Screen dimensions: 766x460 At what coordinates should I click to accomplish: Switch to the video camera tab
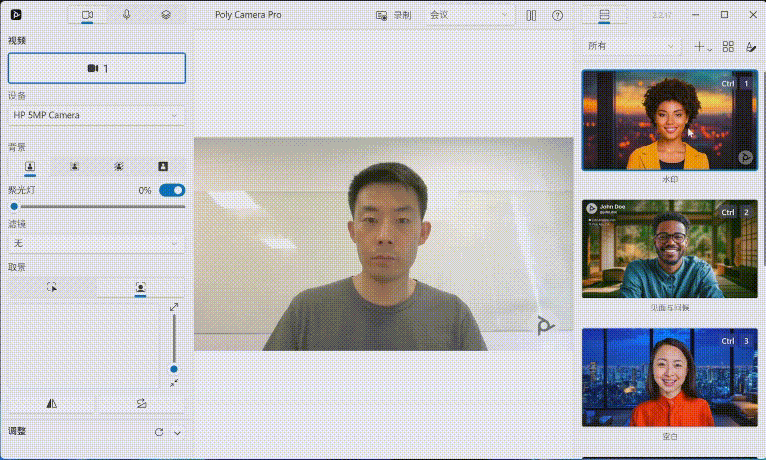(87, 15)
